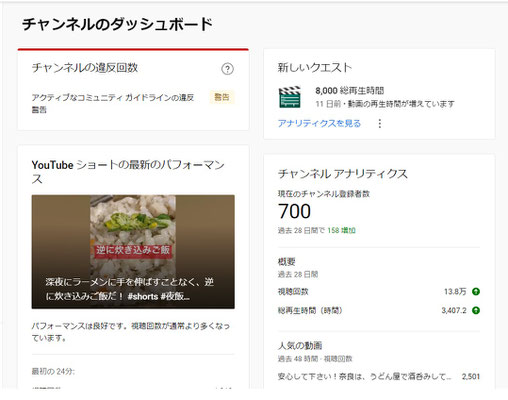Click green up-arrow beside 総再生時間 3,407.2

click(476, 310)
